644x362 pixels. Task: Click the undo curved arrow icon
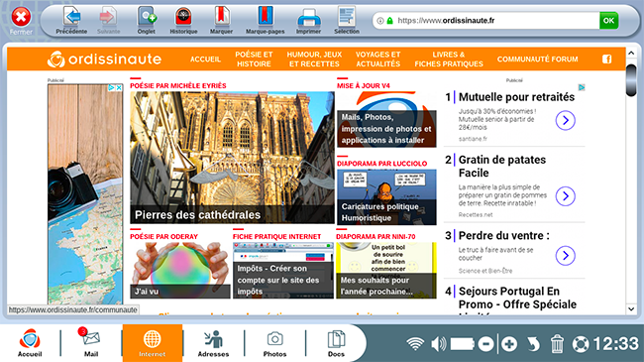(x=533, y=344)
